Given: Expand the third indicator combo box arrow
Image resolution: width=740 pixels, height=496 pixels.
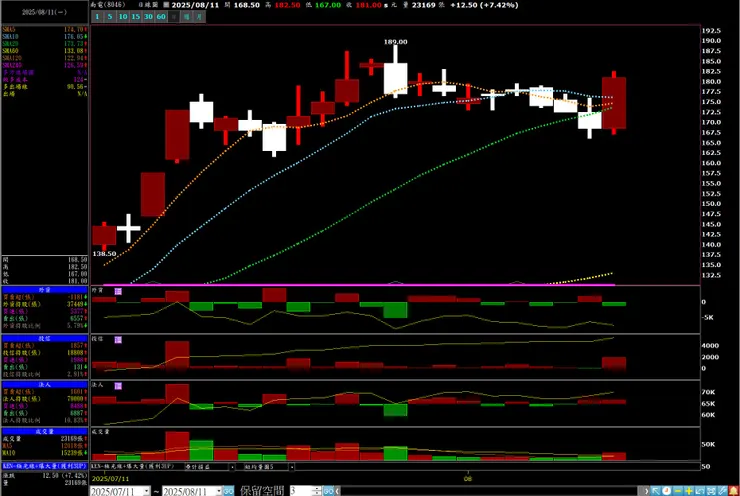Looking at the screenshot, I should pos(292,467).
